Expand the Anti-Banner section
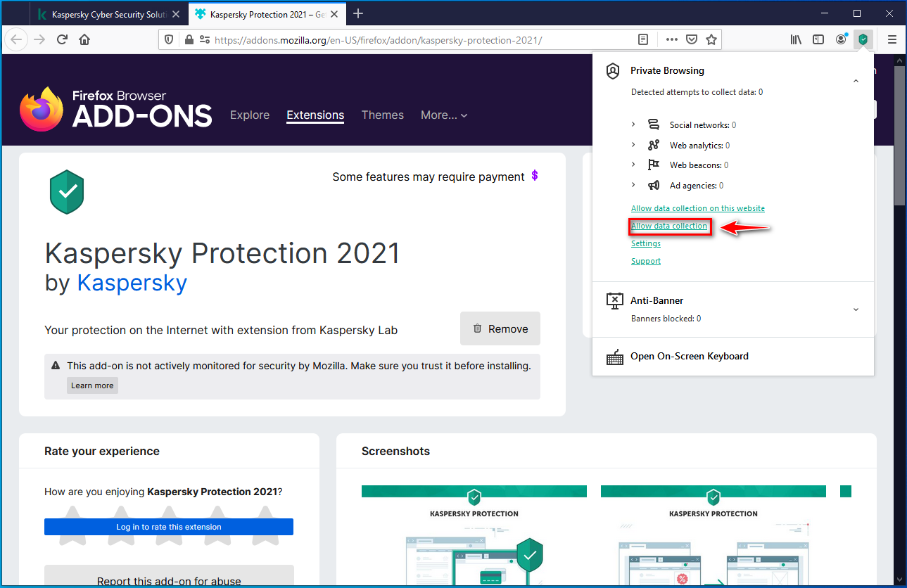 856,309
